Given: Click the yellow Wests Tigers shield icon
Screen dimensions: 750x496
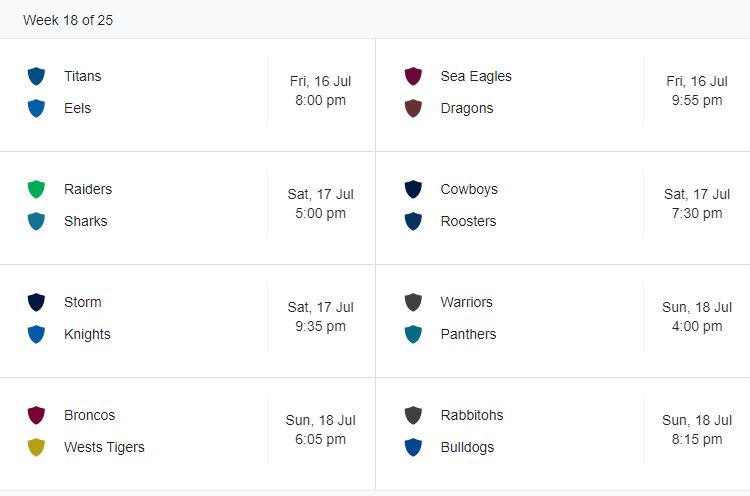Looking at the screenshot, I should 37,447.
